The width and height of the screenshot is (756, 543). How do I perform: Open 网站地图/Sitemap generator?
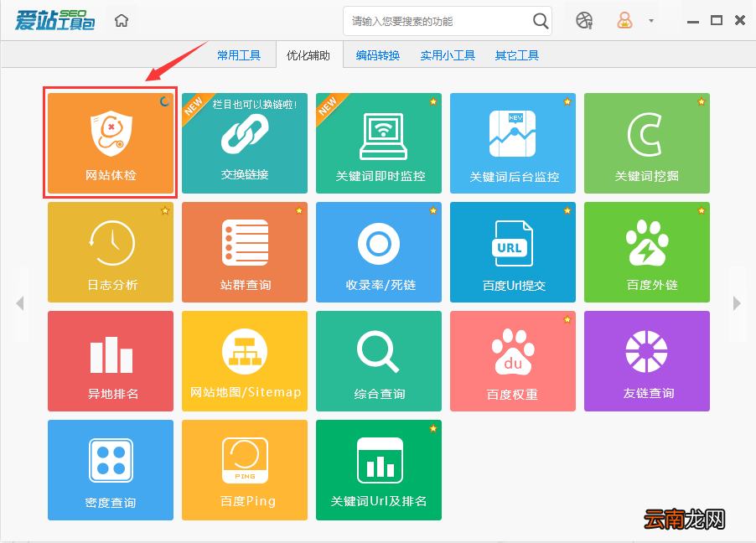[x=245, y=361]
